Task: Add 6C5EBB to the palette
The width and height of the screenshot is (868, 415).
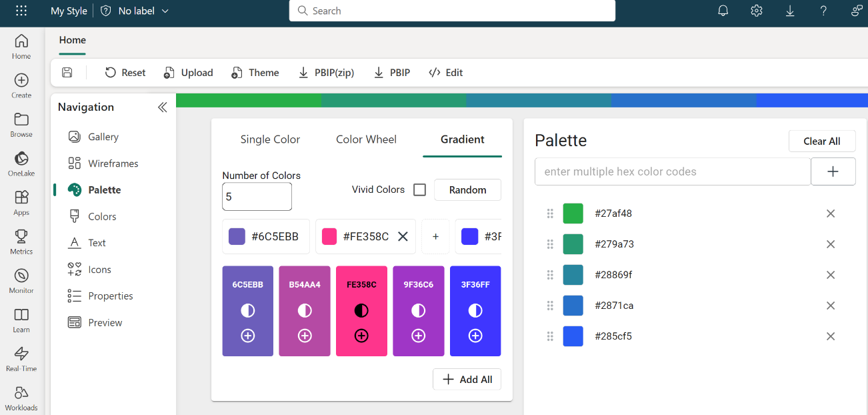Action: click(x=248, y=336)
